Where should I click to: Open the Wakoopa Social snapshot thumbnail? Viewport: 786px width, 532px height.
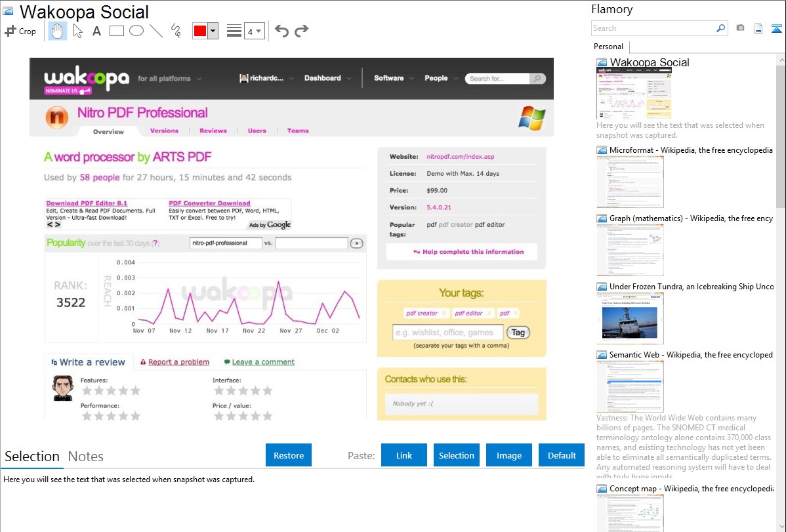coord(634,93)
